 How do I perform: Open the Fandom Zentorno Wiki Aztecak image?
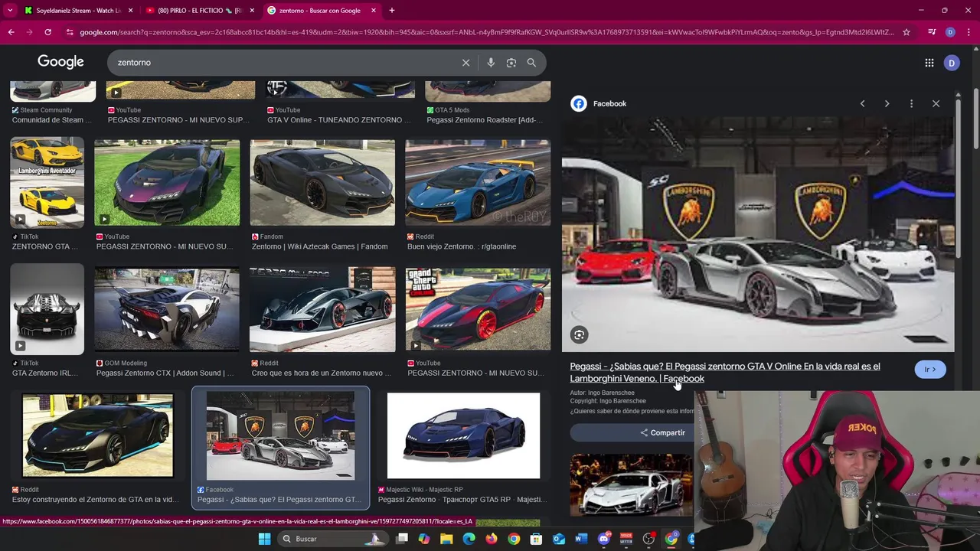[x=322, y=183]
